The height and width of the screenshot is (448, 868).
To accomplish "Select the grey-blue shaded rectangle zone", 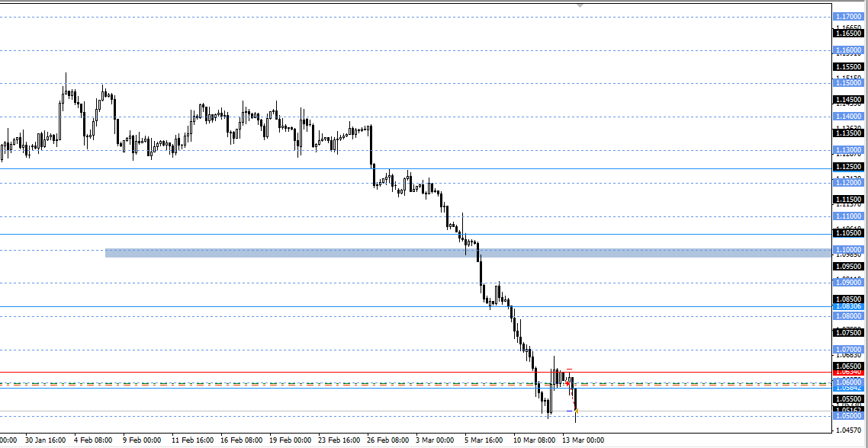I will click(x=468, y=253).
